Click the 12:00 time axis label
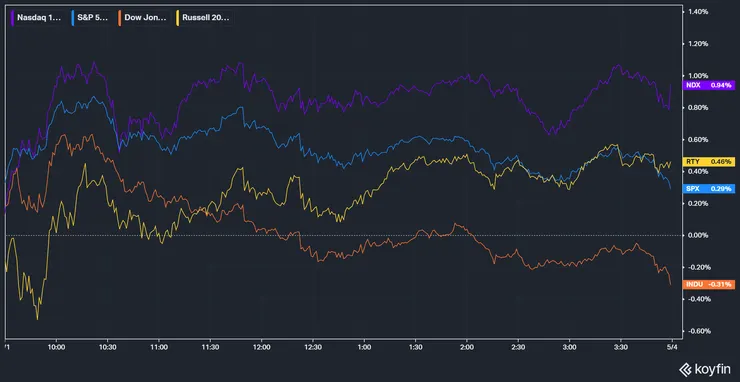The height and width of the screenshot is (382, 740). (261, 347)
